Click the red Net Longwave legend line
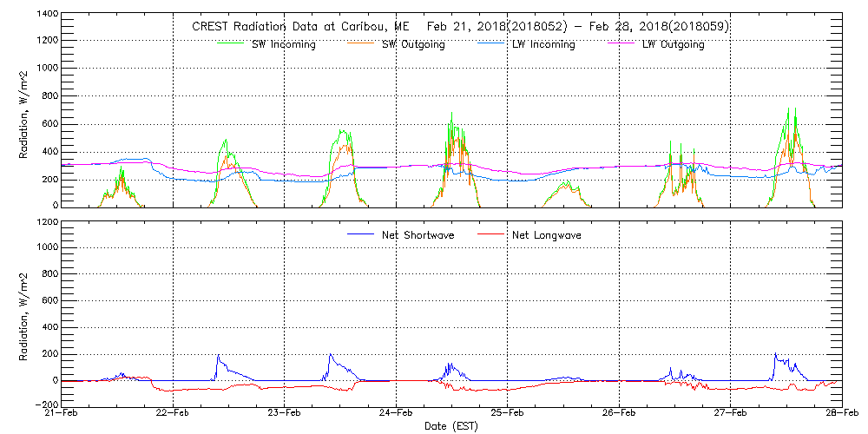868x434 pixels. pyautogui.click(x=489, y=234)
